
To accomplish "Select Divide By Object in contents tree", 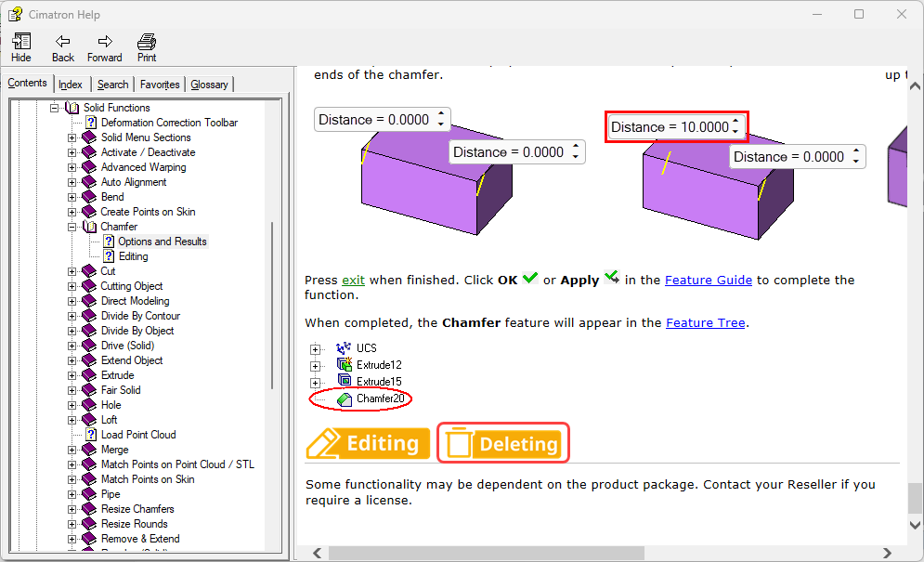I will click(x=137, y=331).
